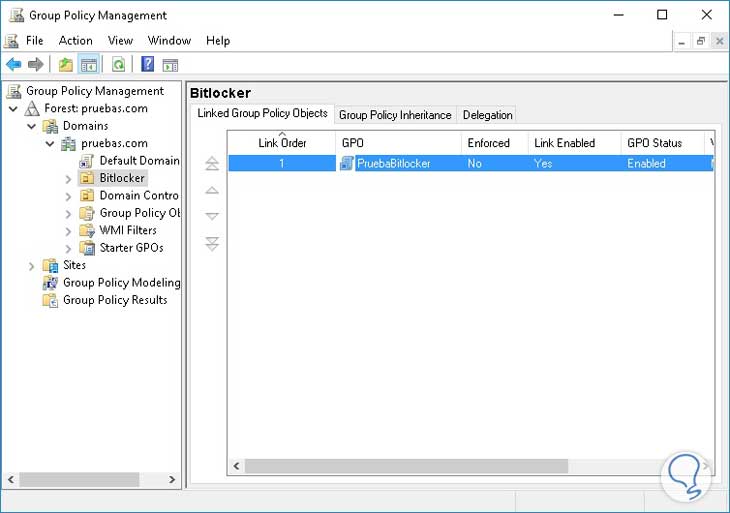Click the Forest pruebas.com triangle icon
The width and height of the screenshot is (730, 513).
click(x=32, y=108)
